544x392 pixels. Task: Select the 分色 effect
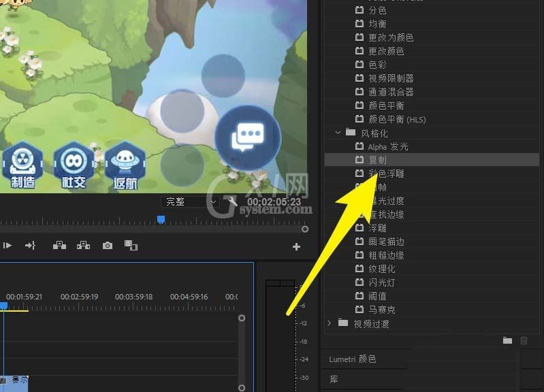click(x=377, y=10)
